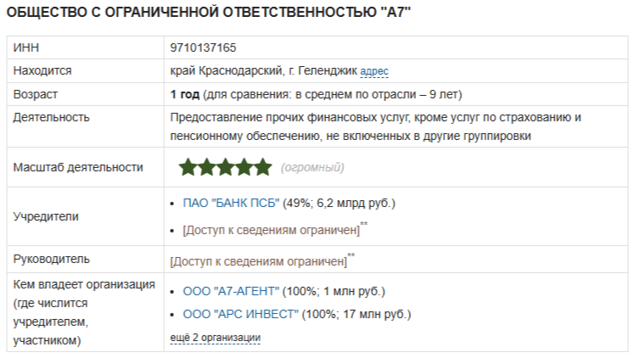Click the fourth star in the scale rating
This screenshot has width=634, height=364.
click(x=244, y=167)
